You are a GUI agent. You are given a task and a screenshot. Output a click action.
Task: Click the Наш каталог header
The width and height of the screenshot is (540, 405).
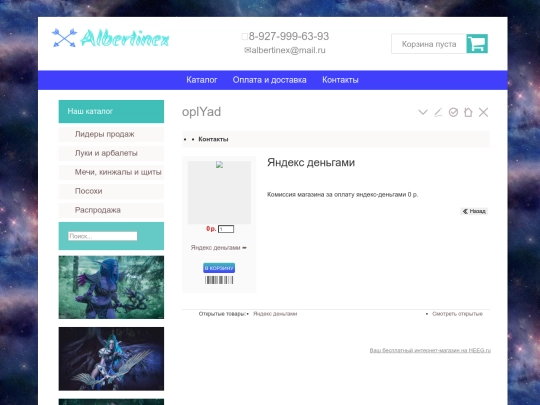pyautogui.click(x=111, y=111)
